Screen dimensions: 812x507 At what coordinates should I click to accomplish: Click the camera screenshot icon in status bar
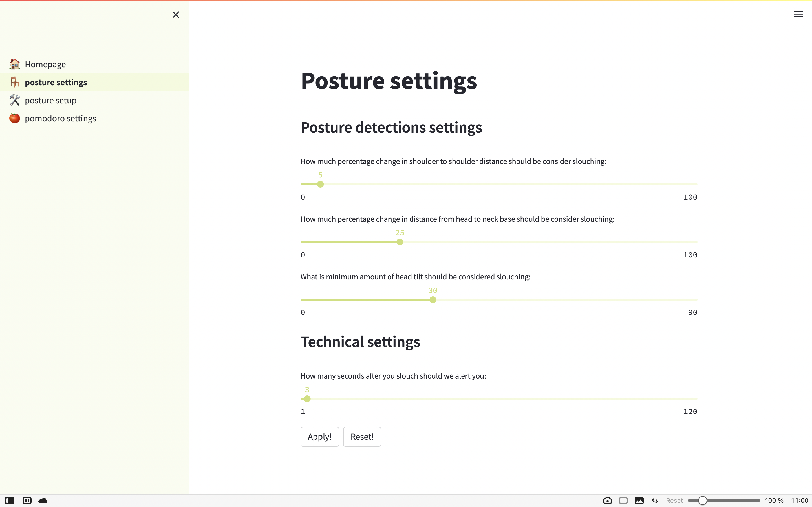pos(607,501)
